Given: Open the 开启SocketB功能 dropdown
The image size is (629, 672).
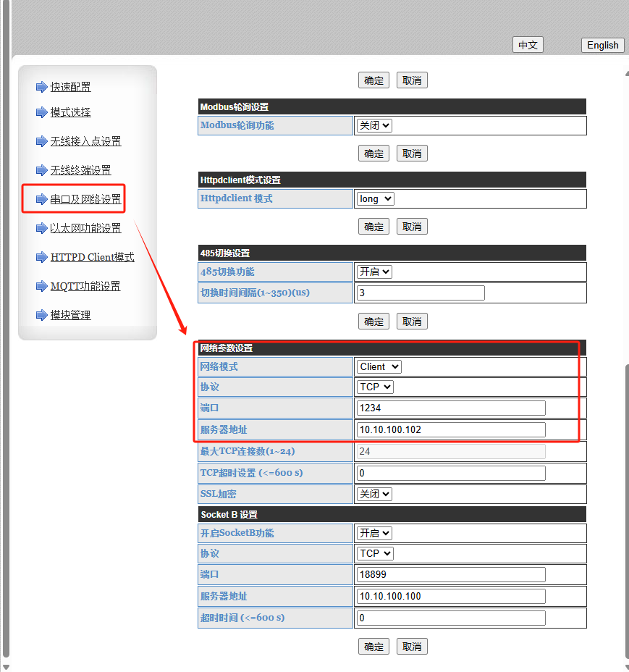Looking at the screenshot, I should pos(374,533).
